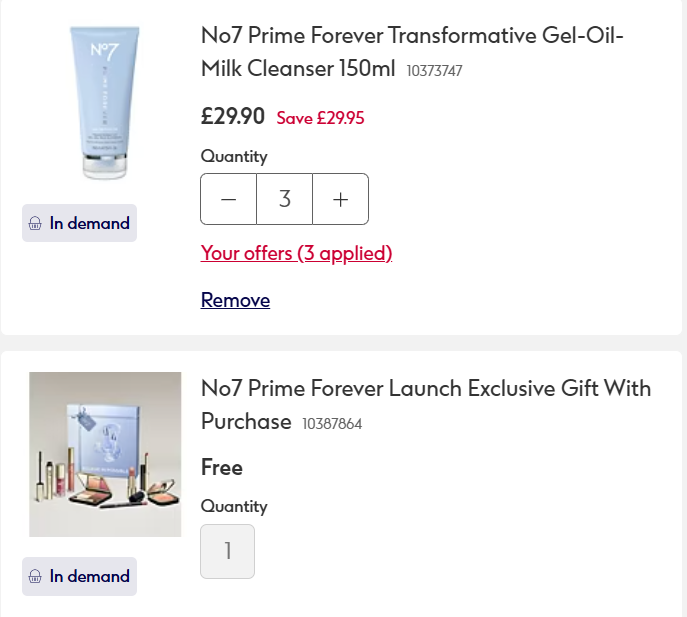
Task: Decrease cleanser quantity with the minus button
Action: (229, 199)
